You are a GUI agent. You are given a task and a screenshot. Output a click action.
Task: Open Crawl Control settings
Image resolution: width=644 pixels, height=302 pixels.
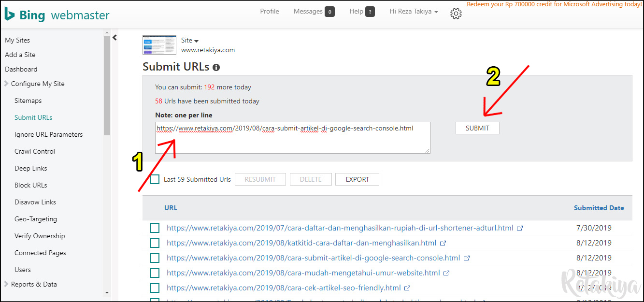[35, 151]
